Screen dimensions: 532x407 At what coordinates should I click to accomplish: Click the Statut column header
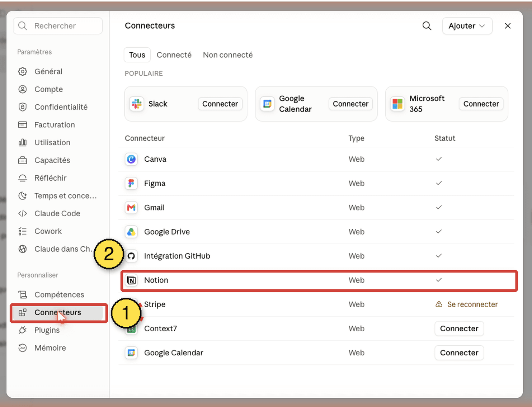445,138
